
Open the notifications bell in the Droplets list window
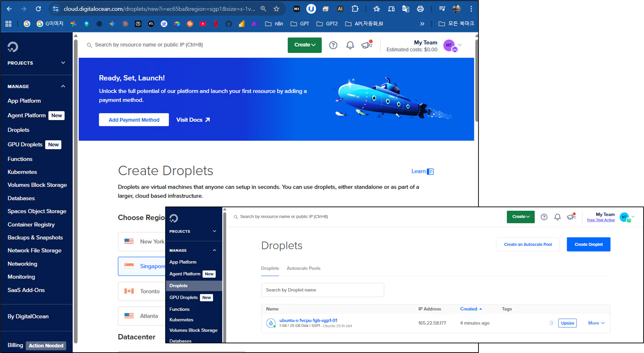pyautogui.click(x=557, y=217)
